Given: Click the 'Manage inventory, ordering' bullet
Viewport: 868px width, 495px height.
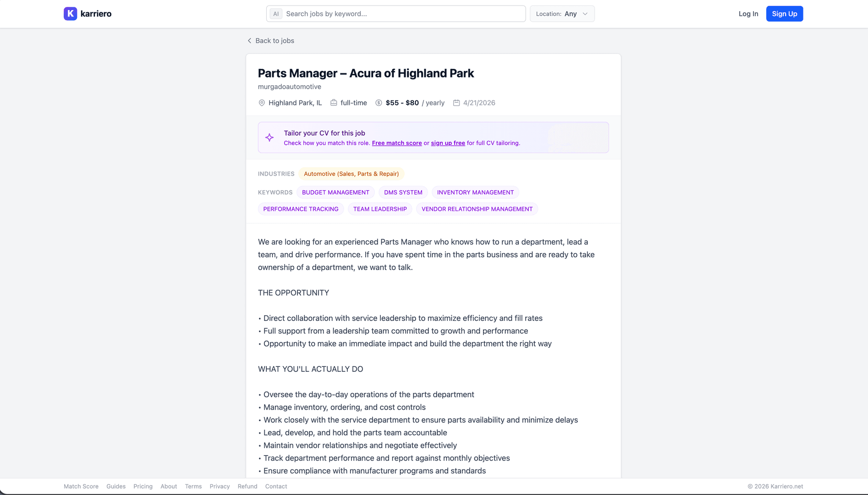Looking at the screenshot, I should tap(342, 407).
